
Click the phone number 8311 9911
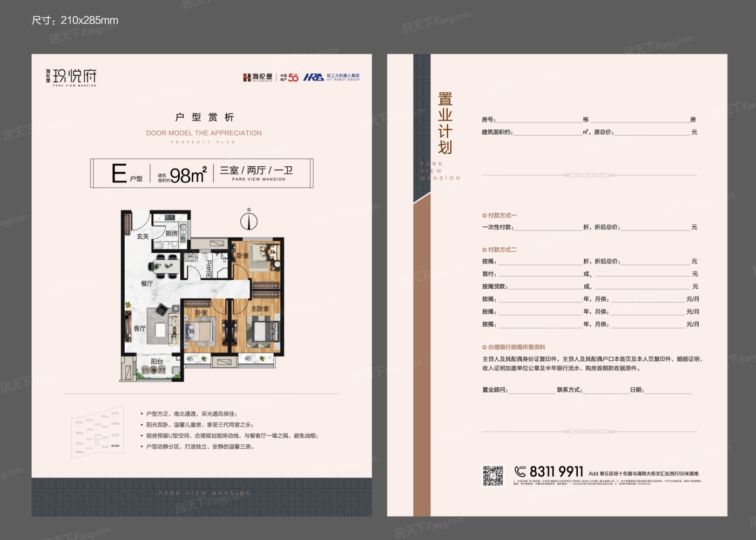[556, 471]
